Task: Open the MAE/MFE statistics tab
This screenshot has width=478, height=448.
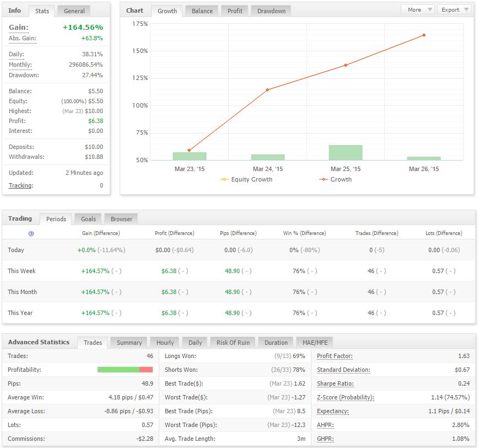Action: (315, 343)
